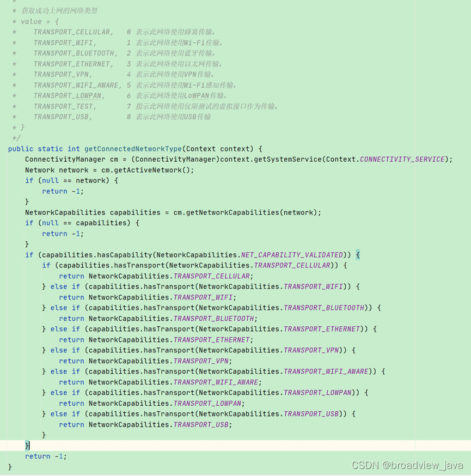471x476 pixels.
Task: Click TRANSPORT_CELLULAR in its return statement
Action: (211, 276)
